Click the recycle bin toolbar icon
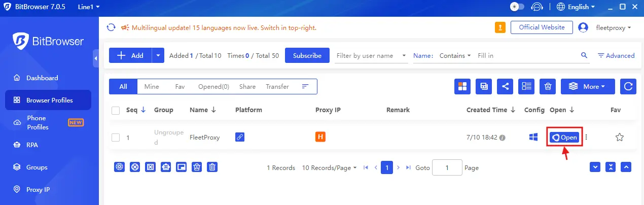 point(548,87)
